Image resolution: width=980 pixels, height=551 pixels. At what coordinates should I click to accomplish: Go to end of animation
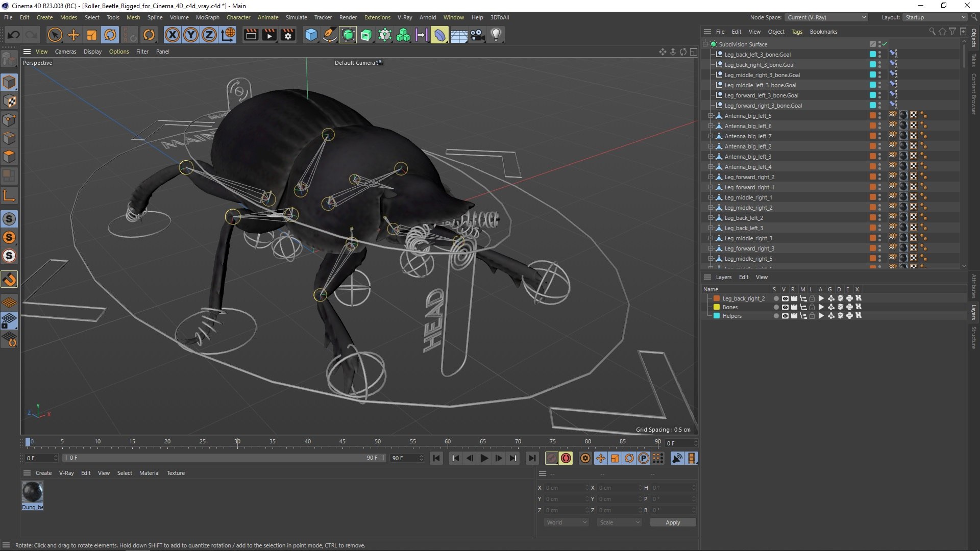click(532, 458)
